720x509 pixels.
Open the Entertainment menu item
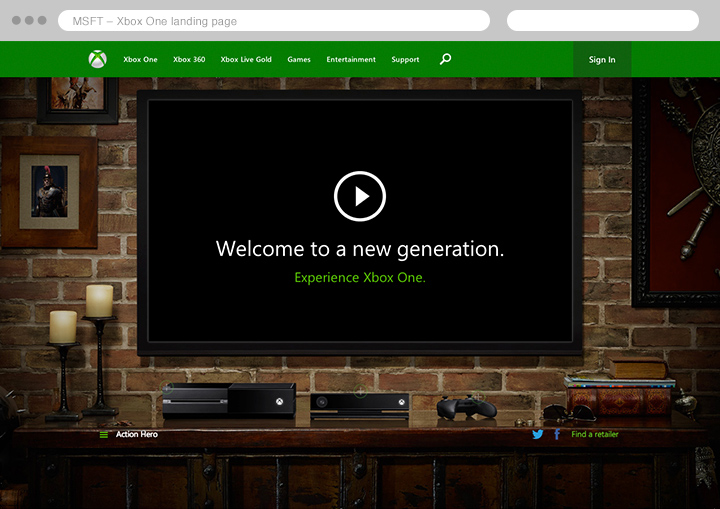(351, 59)
